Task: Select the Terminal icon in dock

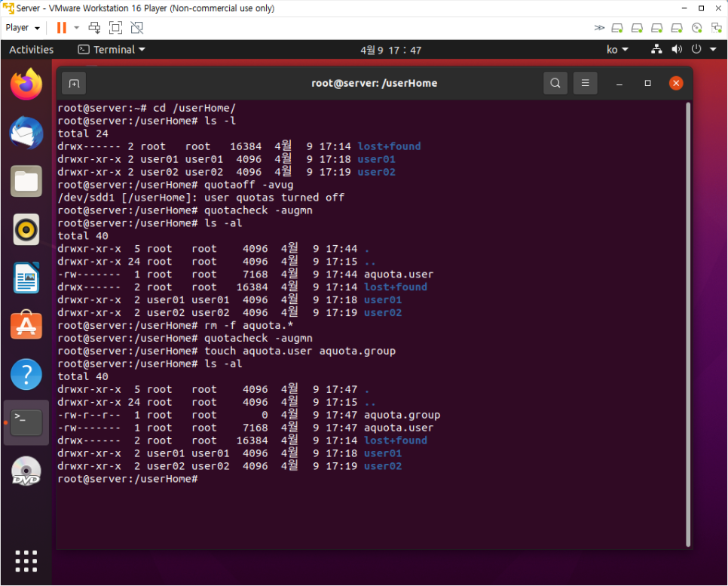Action: (26, 422)
